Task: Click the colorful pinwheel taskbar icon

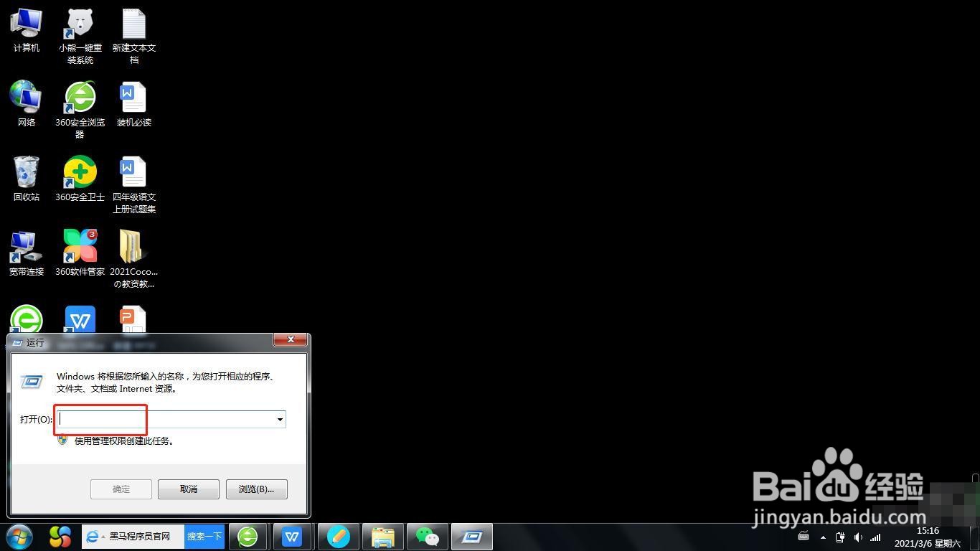Action: click(60, 537)
